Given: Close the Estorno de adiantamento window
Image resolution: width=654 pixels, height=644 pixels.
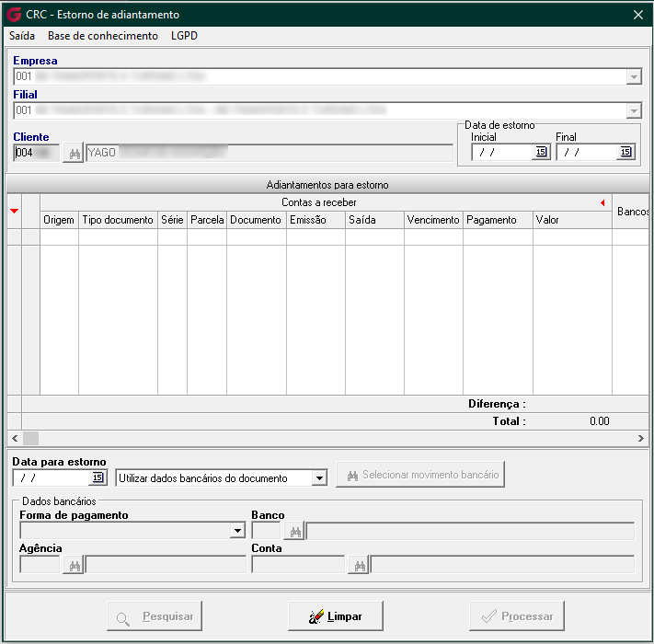Looking at the screenshot, I should pos(638,15).
